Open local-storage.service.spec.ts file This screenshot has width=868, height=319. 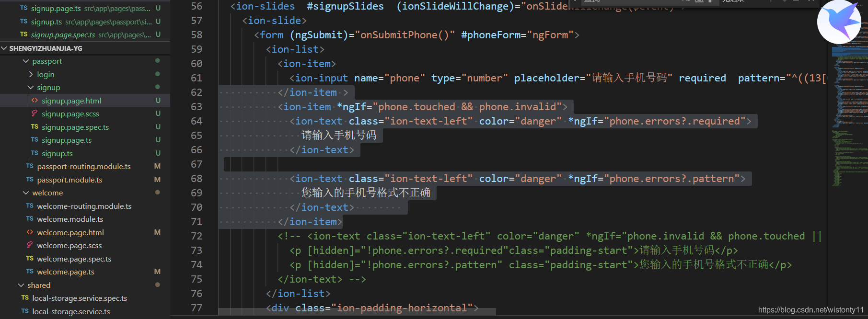pyautogui.click(x=85, y=298)
